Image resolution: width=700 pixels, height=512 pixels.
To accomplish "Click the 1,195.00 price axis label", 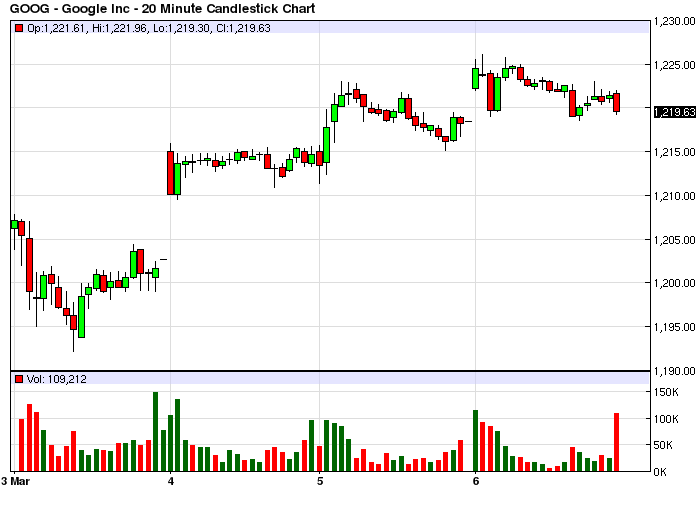I will coord(675,327).
